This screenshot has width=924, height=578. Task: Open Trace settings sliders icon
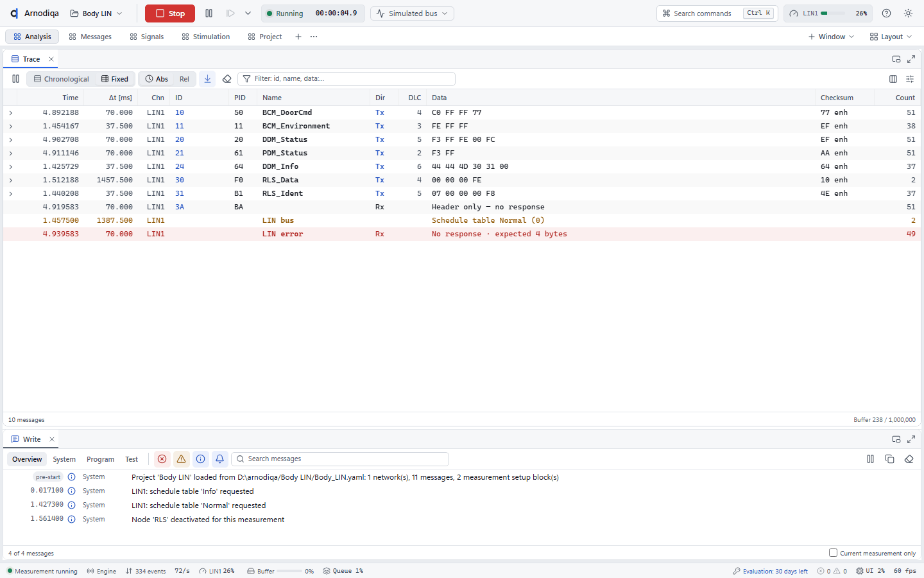[910, 79]
